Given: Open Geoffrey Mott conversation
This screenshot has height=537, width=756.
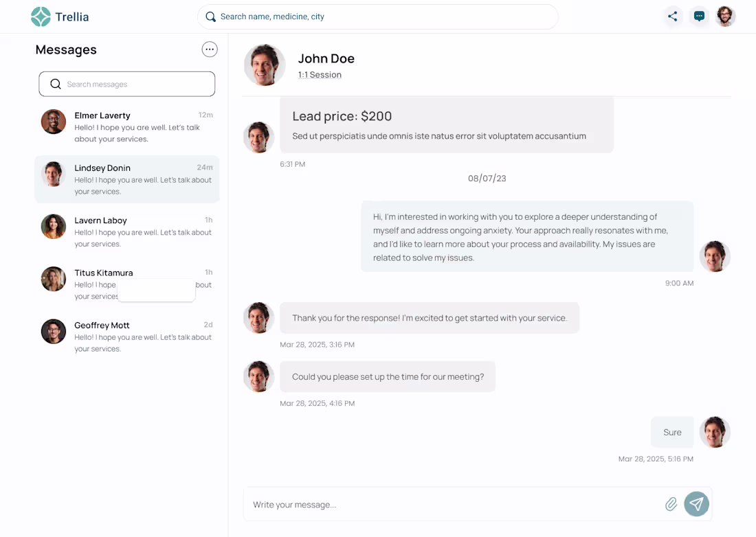Looking at the screenshot, I should point(127,336).
